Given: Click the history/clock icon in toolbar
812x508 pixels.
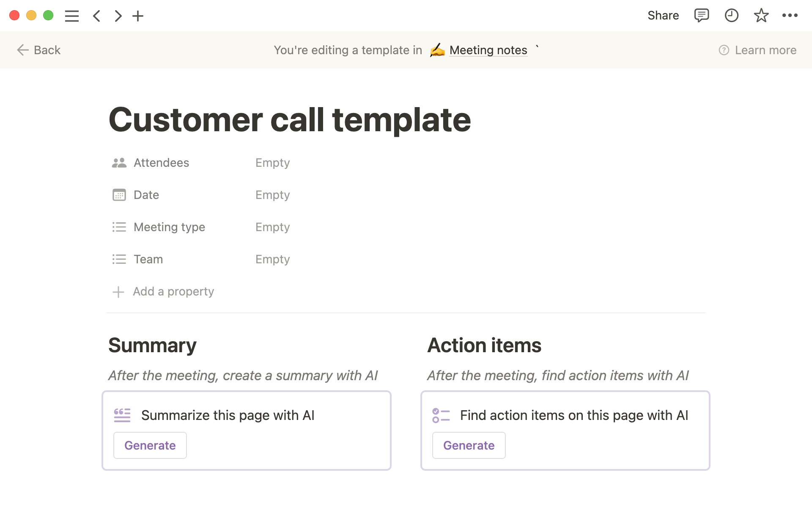Looking at the screenshot, I should [731, 16].
